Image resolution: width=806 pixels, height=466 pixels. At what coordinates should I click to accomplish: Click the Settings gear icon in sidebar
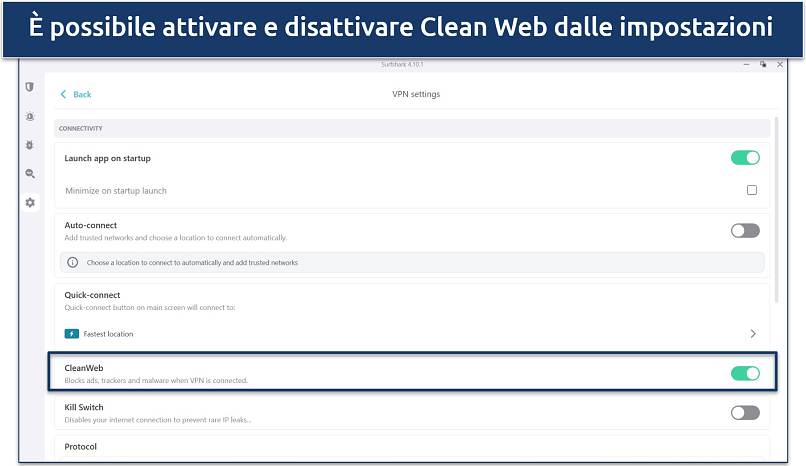tap(30, 203)
